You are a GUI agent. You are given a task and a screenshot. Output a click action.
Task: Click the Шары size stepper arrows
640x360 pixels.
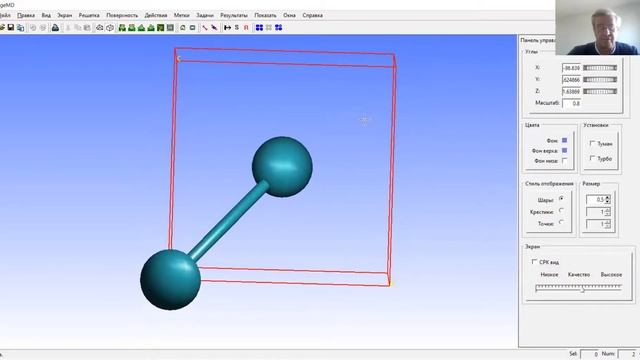608,200
